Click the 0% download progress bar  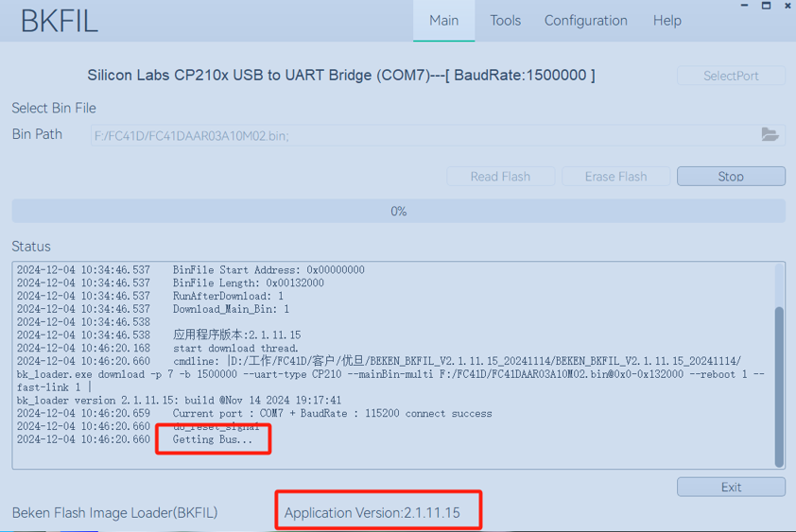(398, 212)
